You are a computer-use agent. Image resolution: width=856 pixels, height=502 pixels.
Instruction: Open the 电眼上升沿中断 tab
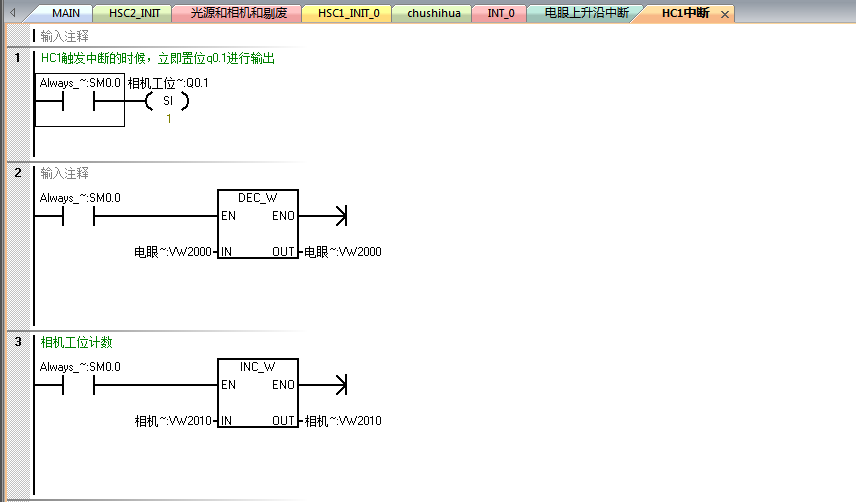(586, 14)
